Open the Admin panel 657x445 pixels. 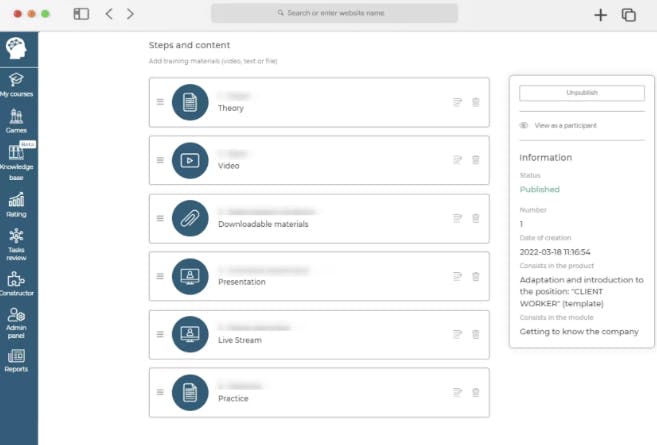16,321
